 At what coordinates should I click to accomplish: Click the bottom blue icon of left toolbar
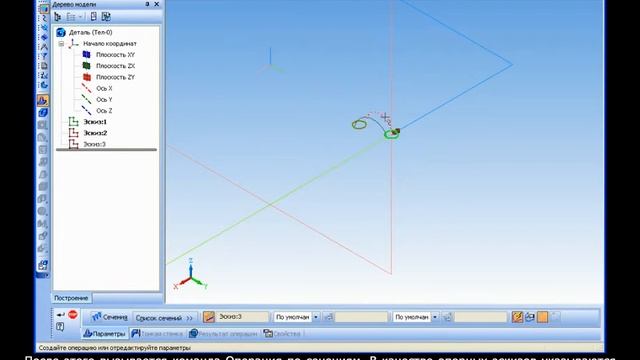(43, 265)
